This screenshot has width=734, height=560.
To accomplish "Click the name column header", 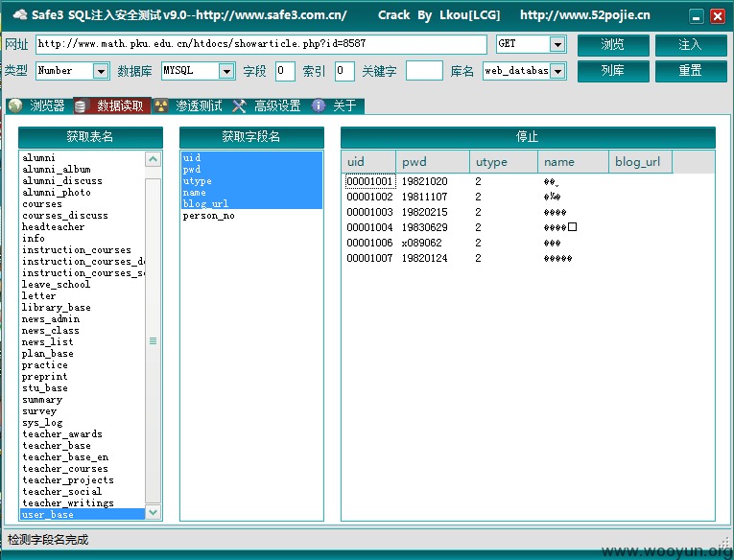I will click(x=574, y=162).
